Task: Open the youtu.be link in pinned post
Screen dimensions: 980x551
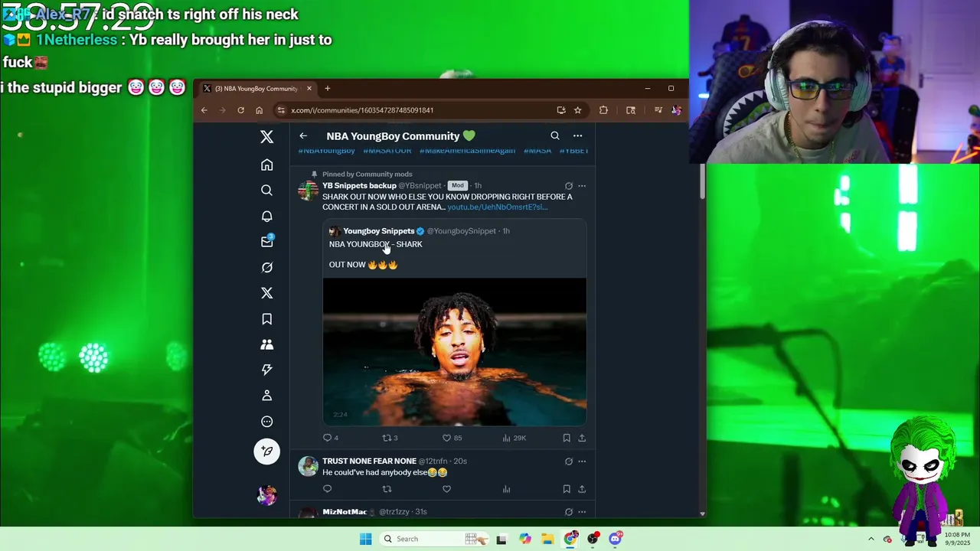Action: pos(497,207)
